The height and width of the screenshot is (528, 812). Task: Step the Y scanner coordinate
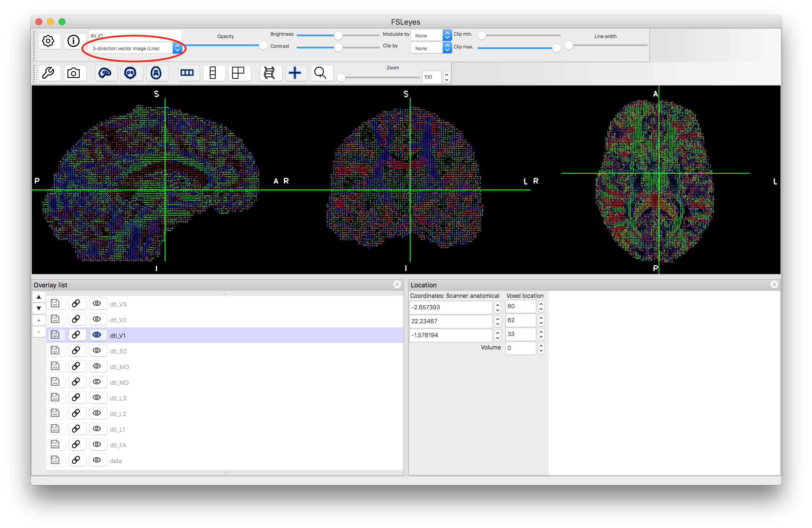click(x=497, y=321)
